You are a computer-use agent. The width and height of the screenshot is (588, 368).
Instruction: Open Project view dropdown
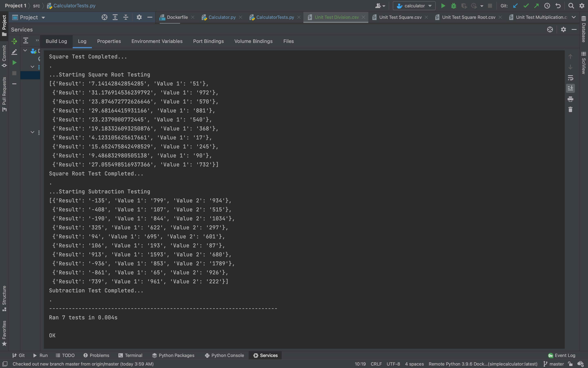point(43,18)
